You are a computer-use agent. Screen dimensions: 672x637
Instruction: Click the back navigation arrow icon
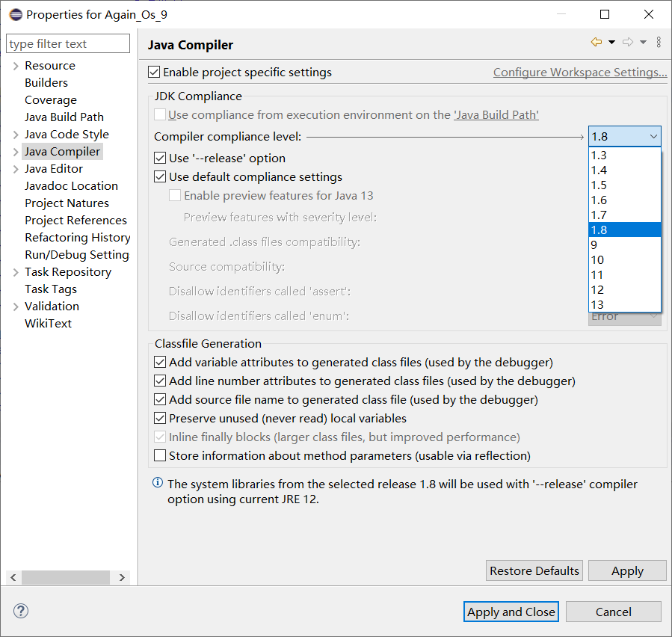(596, 43)
